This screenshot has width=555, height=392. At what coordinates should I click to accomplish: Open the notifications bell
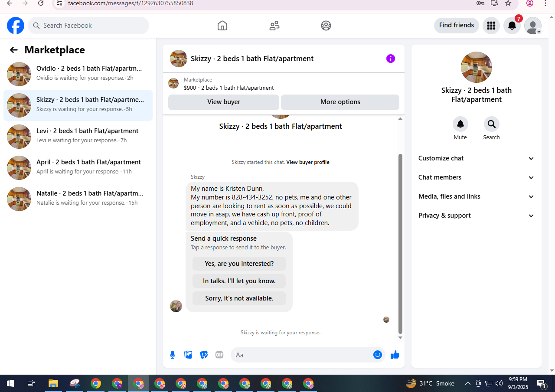[512, 26]
